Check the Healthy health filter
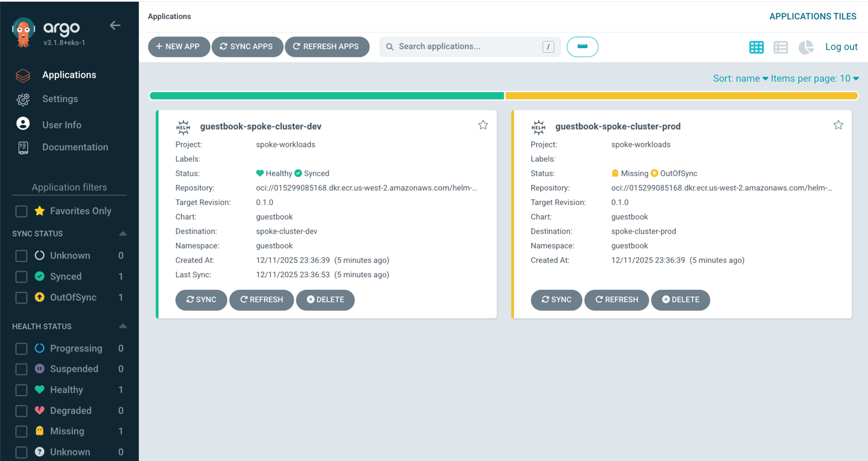Viewport: 868px width, 461px height. point(21,389)
